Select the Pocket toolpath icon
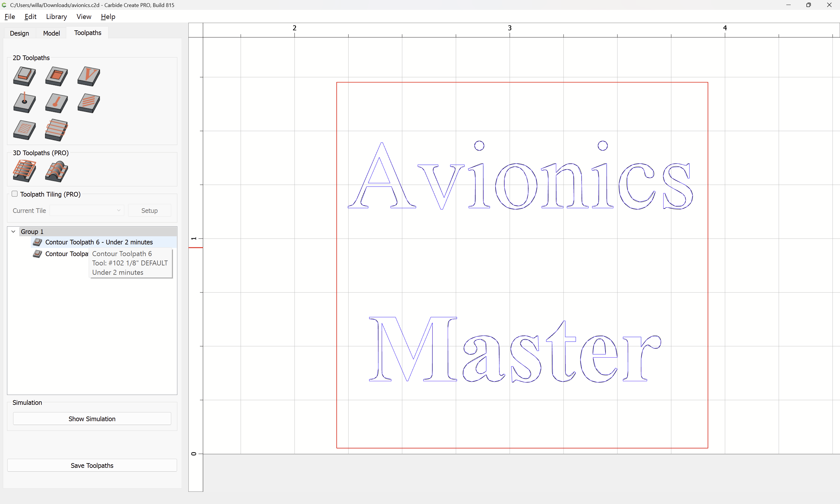840x504 pixels. click(x=56, y=76)
